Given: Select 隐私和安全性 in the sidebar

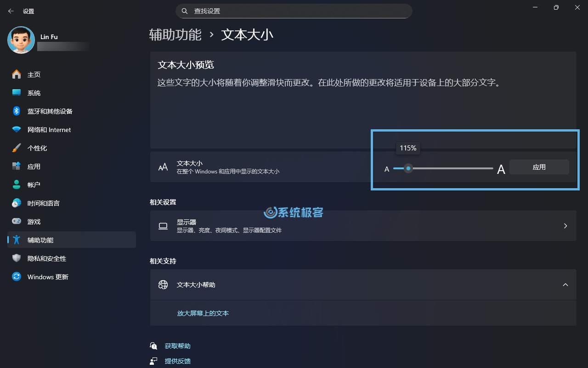Looking at the screenshot, I should pos(46,259).
